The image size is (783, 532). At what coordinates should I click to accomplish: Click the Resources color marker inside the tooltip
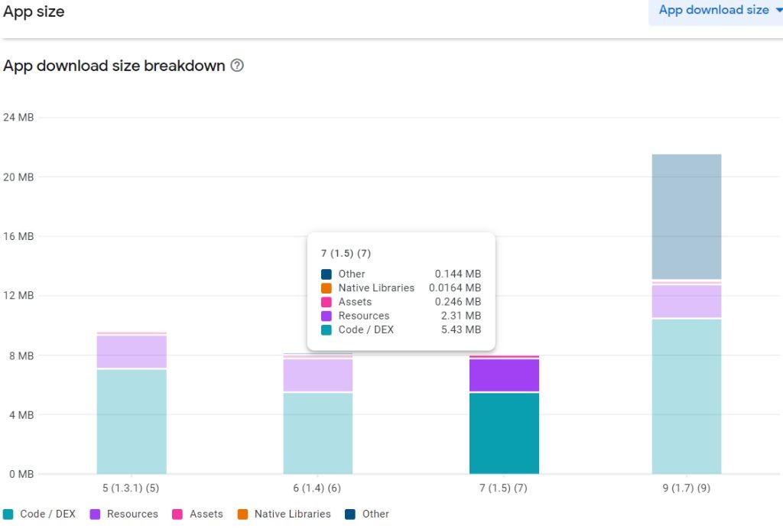point(327,315)
